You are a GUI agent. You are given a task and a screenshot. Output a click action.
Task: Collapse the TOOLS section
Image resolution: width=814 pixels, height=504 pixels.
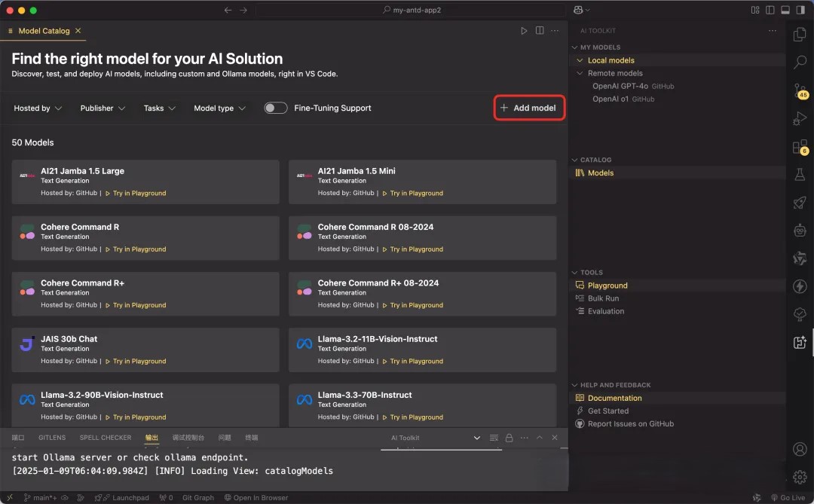pos(574,273)
